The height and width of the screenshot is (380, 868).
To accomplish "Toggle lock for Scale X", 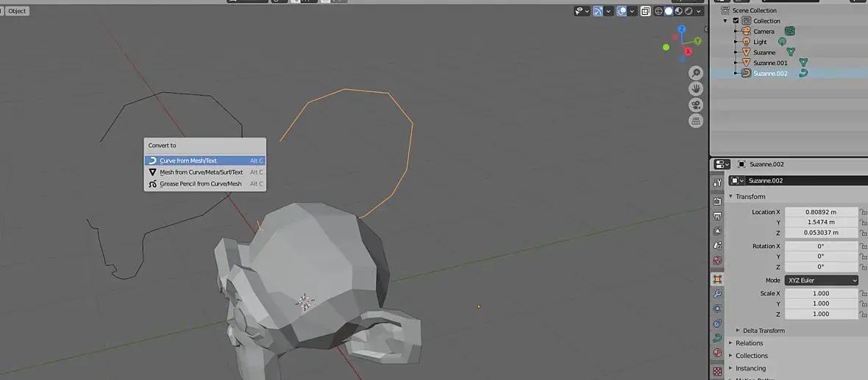I will [862, 294].
